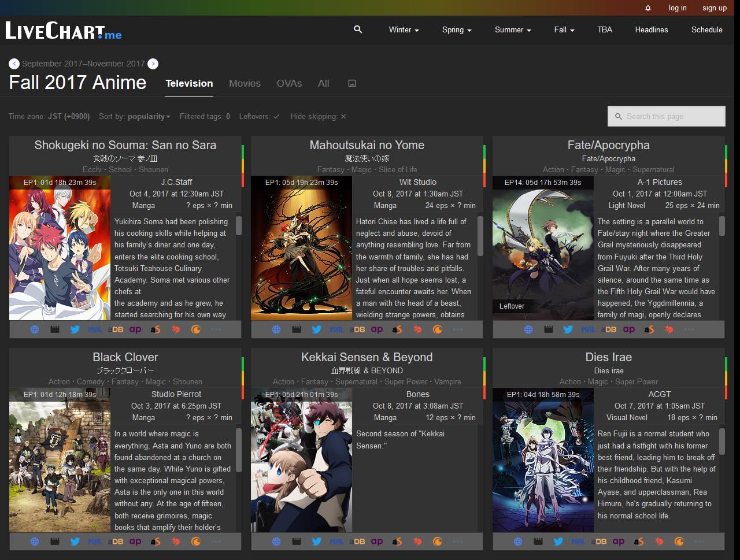
Task: Open the Dies Irae title link
Action: click(608, 357)
